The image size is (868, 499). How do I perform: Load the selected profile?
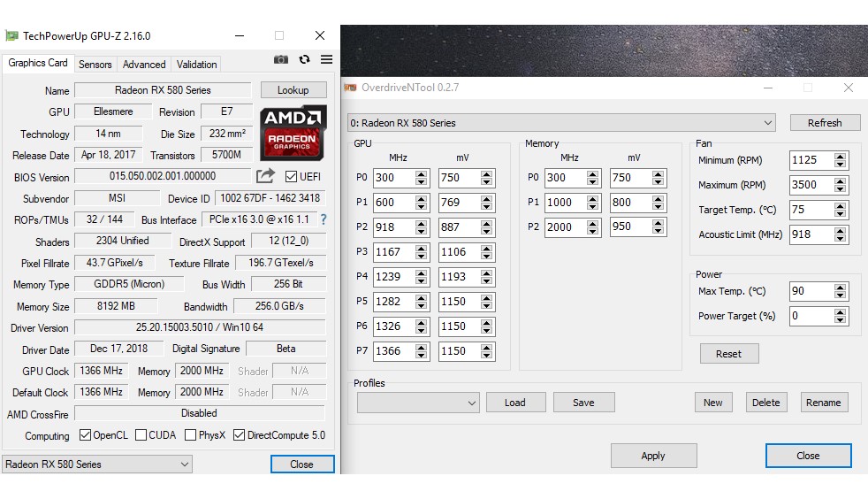pyautogui.click(x=515, y=403)
